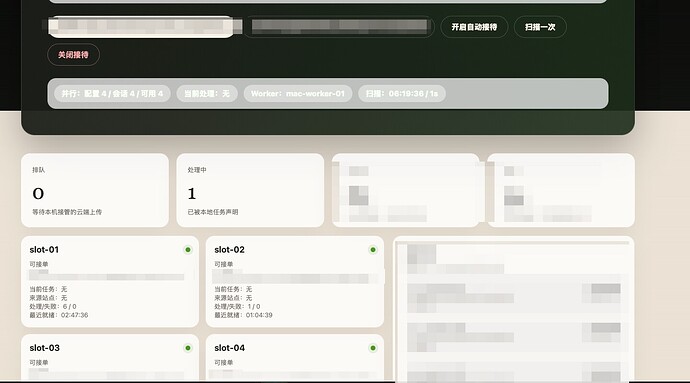Open the 排队 queue count card
This screenshot has width=690, height=383.
pos(95,190)
